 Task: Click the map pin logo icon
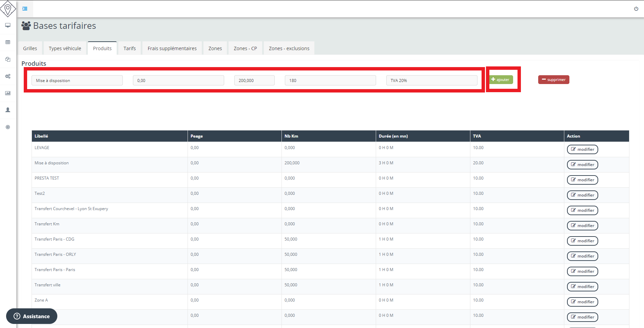click(x=8, y=8)
